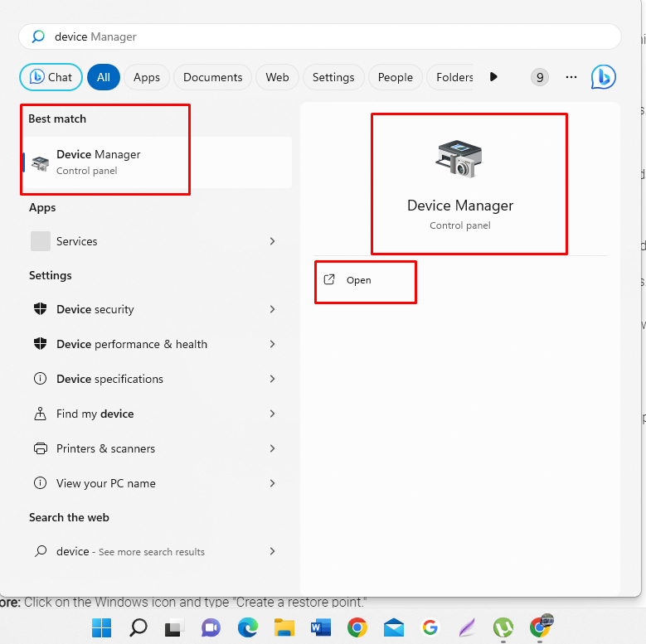Expand the Device specifications chevron
The image size is (646, 644).
(x=272, y=379)
